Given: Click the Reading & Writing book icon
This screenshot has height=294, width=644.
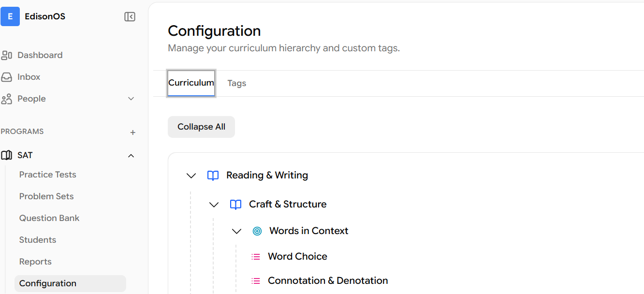Looking at the screenshot, I should click(x=213, y=176).
